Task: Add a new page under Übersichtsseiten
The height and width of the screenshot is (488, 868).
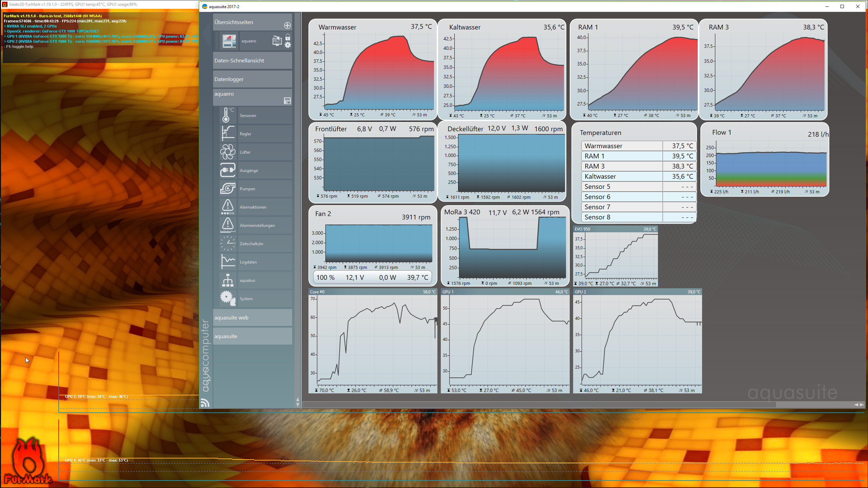Action: click(287, 25)
